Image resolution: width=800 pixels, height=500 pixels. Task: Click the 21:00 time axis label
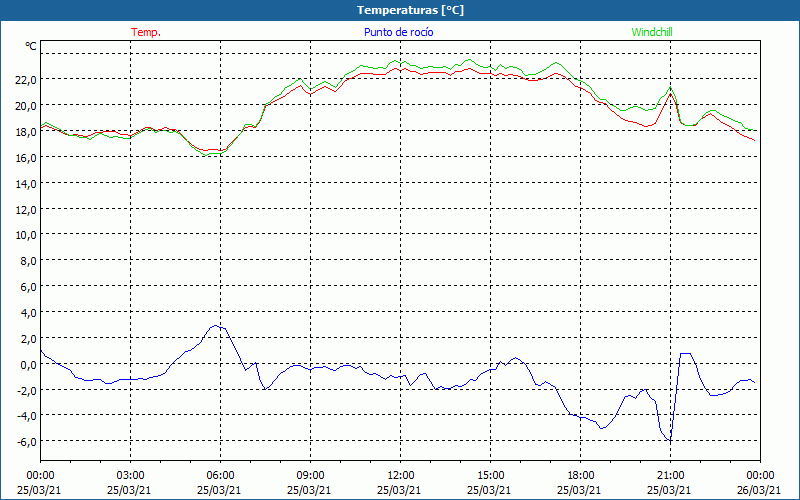670,476
